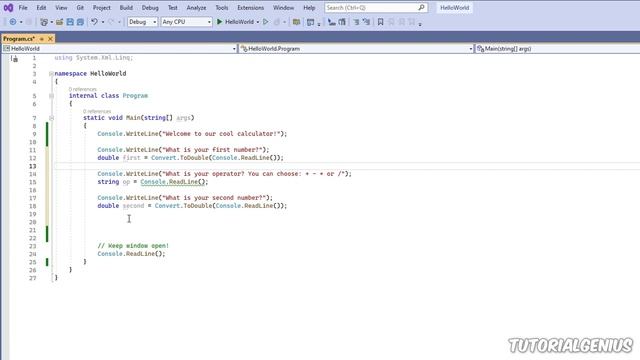Viewport: 640px width, 360px height.
Task: Open the Project menu
Action: [102, 8]
